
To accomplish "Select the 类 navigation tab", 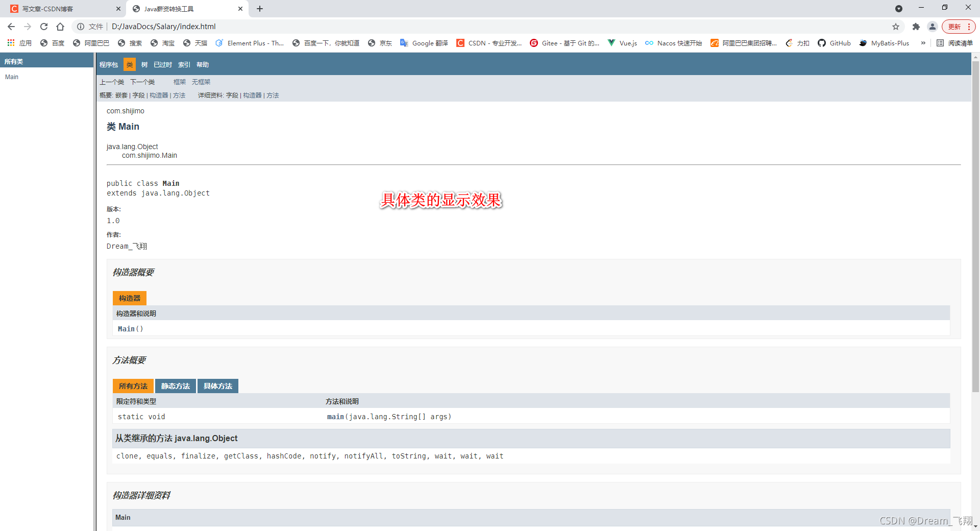I will coord(130,65).
